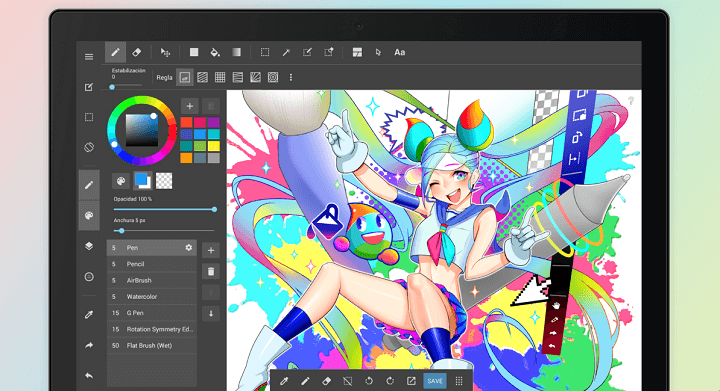The image size is (720, 391).
Task: Select the Aa text tool
Action: (399, 52)
